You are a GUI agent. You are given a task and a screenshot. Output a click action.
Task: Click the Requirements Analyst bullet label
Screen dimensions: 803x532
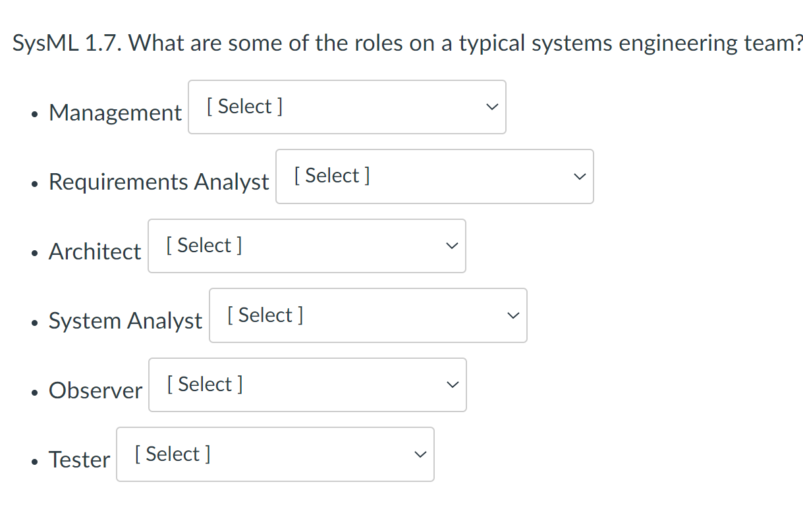click(x=158, y=182)
